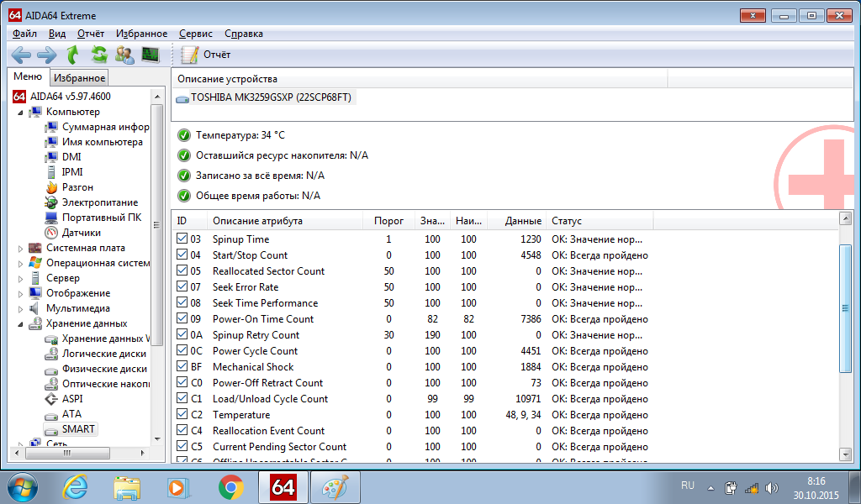Open Хранение данных Windows sub-item
This screenshot has height=504, width=861.
(98, 339)
